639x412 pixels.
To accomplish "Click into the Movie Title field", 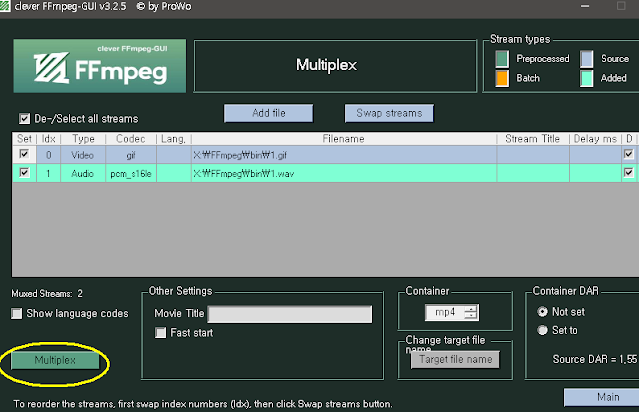I will coord(290,314).
